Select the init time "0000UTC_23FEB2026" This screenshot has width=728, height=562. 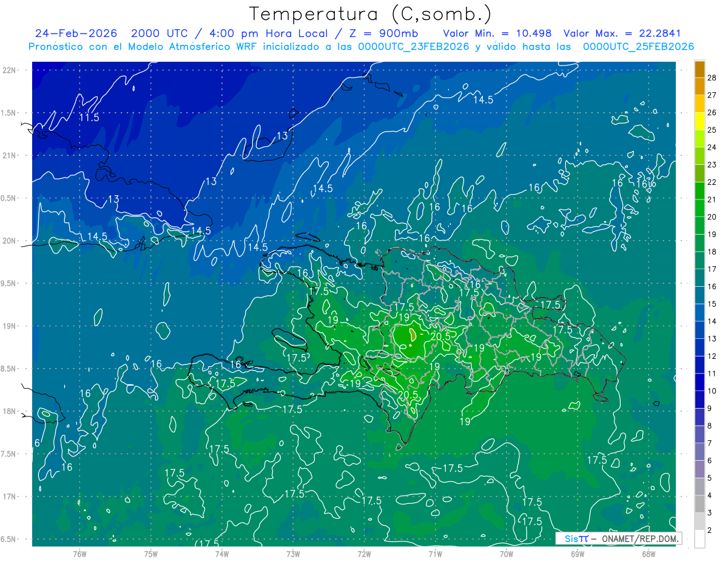tap(414, 47)
